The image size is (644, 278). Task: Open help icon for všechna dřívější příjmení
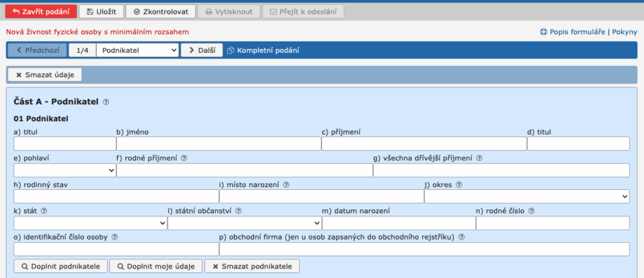[x=479, y=158]
